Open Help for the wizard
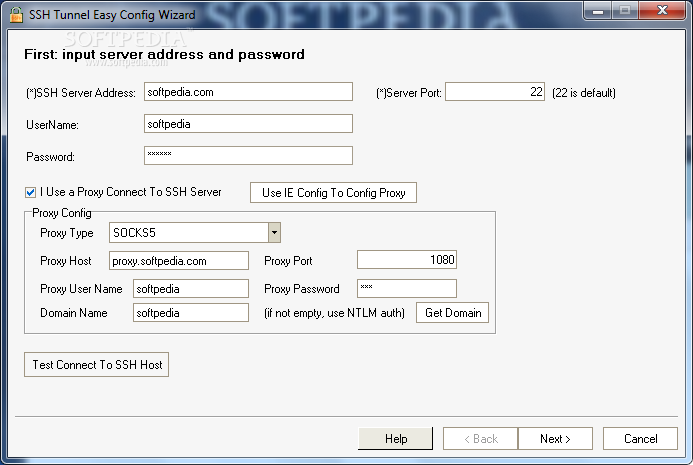Screen dimensions: 693x465 point(396,438)
